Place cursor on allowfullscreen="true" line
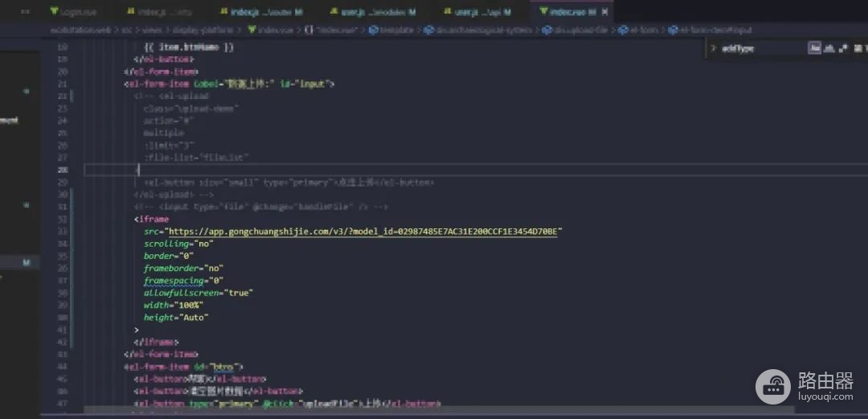Viewport: 868px width, 419px height. 198,294
